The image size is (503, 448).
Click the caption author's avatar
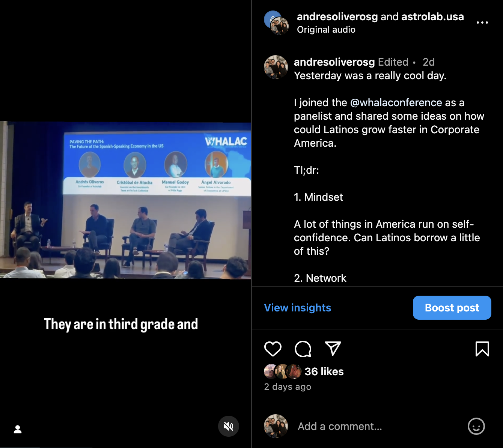[x=276, y=67]
